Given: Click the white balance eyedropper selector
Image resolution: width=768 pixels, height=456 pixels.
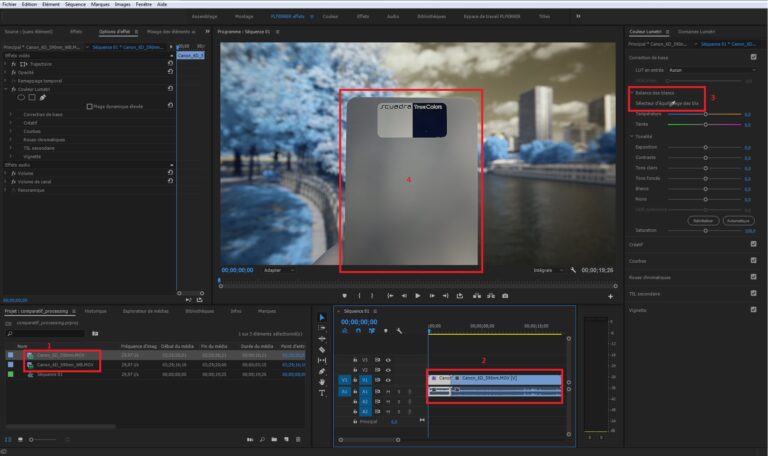Looking at the screenshot, I should tap(673, 103).
